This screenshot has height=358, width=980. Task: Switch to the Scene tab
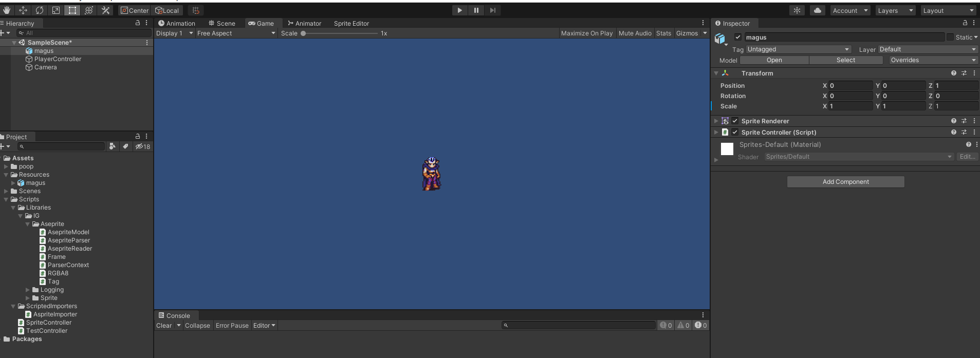click(222, 24)
